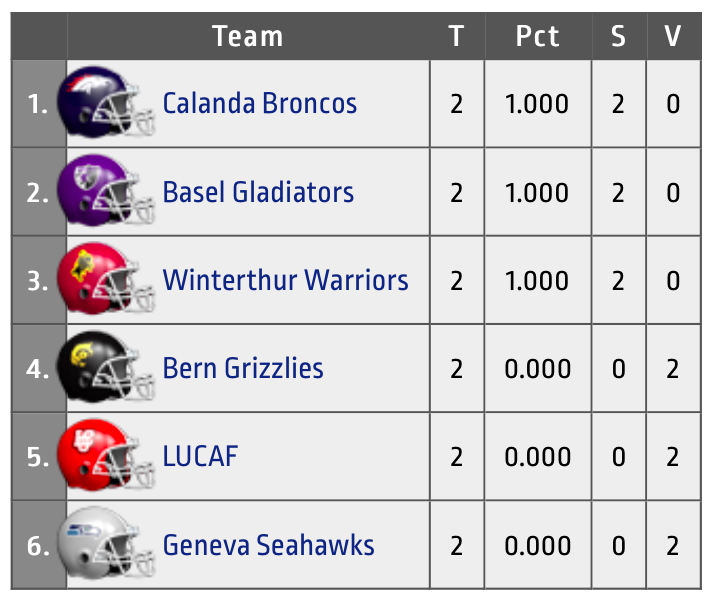The height and width of the screenshot is (607, 716).
Task: Open the Calanda Broncos team link
Action: point(259,103)
